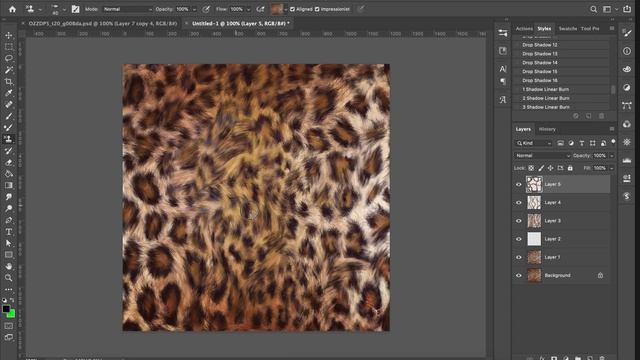Filter layers by type (T) icon
Screen dimensions: 640x360
pos(582,143)
